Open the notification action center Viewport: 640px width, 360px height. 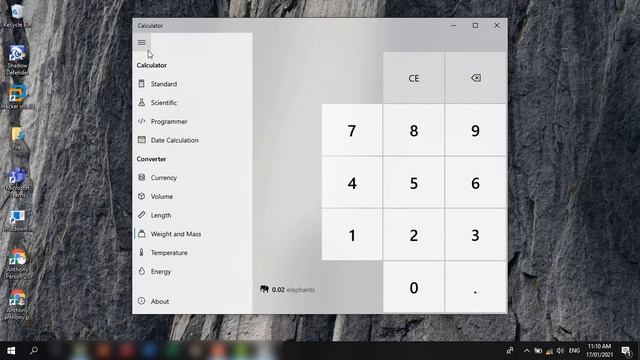coord(627,351)
